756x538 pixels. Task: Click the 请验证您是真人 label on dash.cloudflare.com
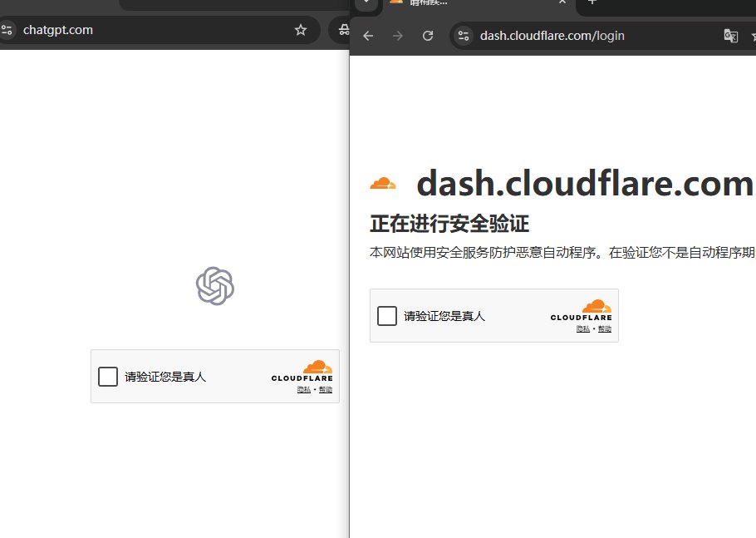[444, 316]
